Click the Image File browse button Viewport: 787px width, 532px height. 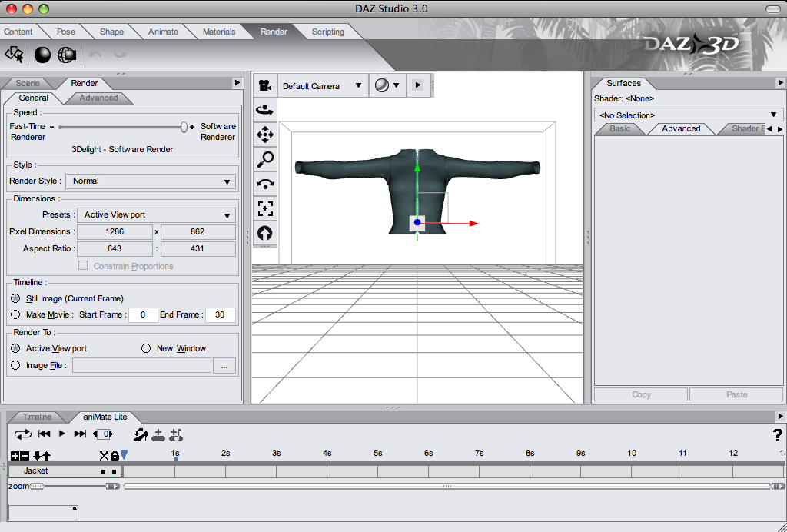tap(224, 366)
